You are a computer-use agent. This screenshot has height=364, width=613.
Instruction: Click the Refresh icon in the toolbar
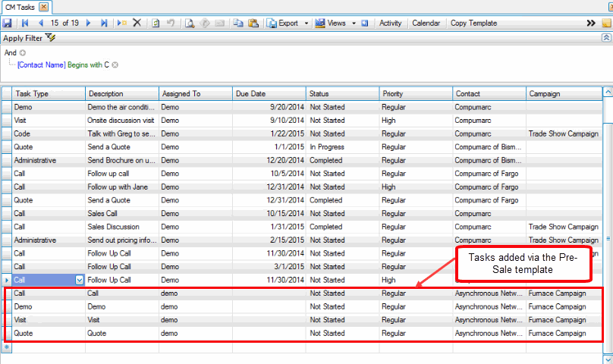156,23
